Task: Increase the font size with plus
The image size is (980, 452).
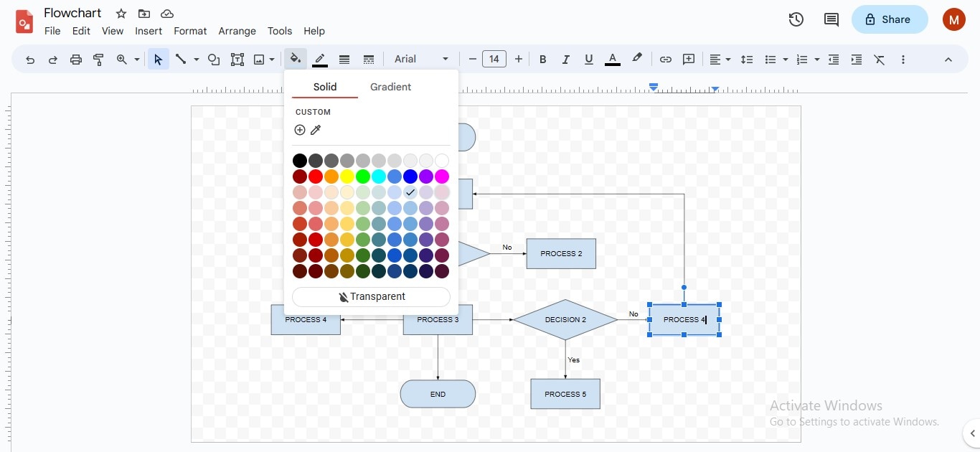Action: coord(519,60)
